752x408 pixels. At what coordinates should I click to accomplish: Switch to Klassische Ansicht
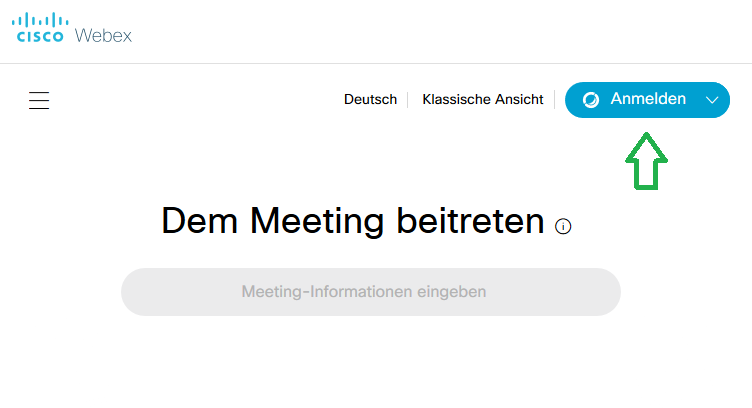[x=482, y=99]
